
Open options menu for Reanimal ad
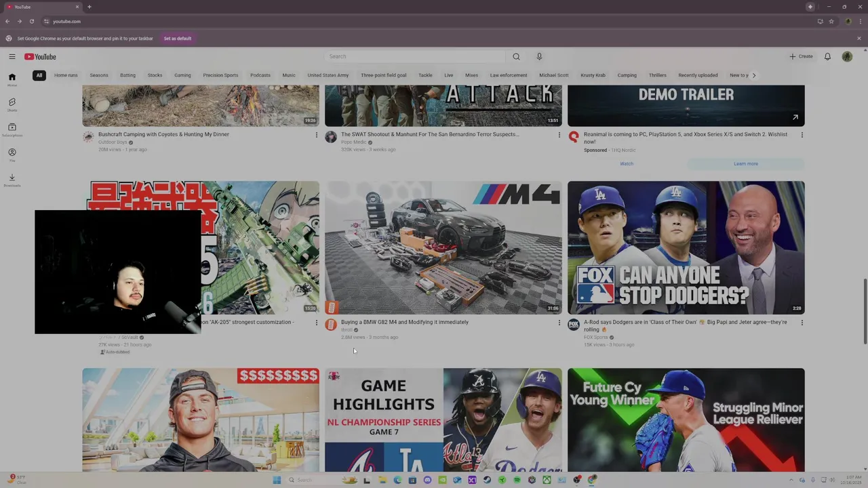(802, 135)
